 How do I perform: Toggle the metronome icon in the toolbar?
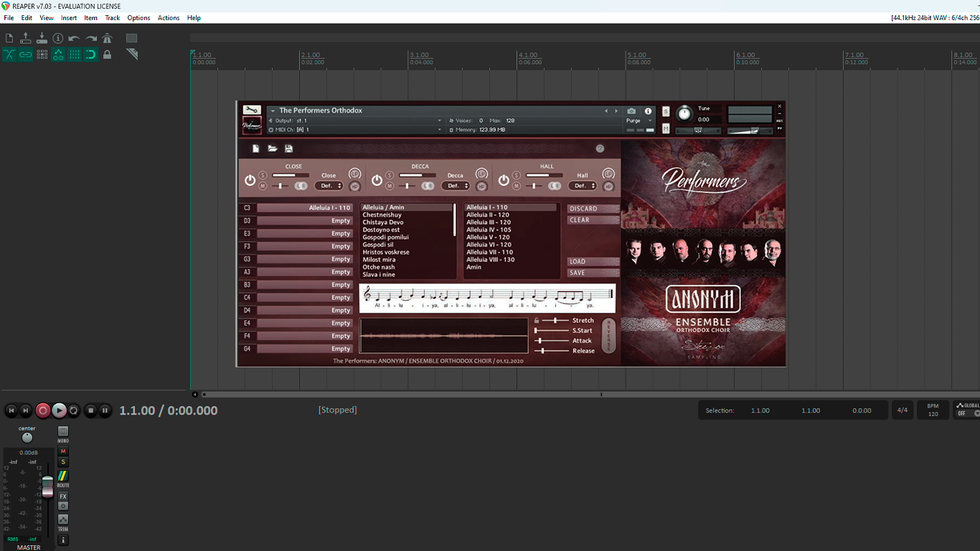click(x=107, y=38)
